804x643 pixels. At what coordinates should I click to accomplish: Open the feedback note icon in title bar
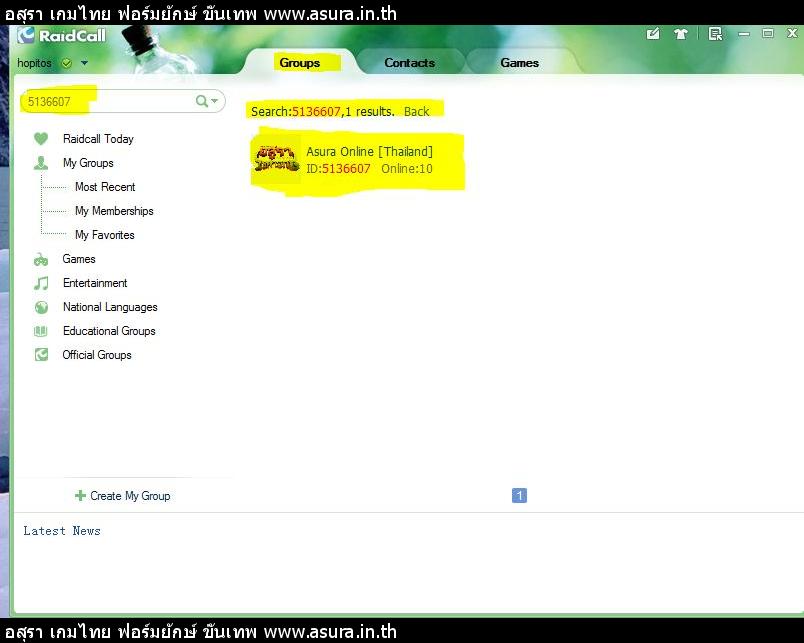coord(653,34)
